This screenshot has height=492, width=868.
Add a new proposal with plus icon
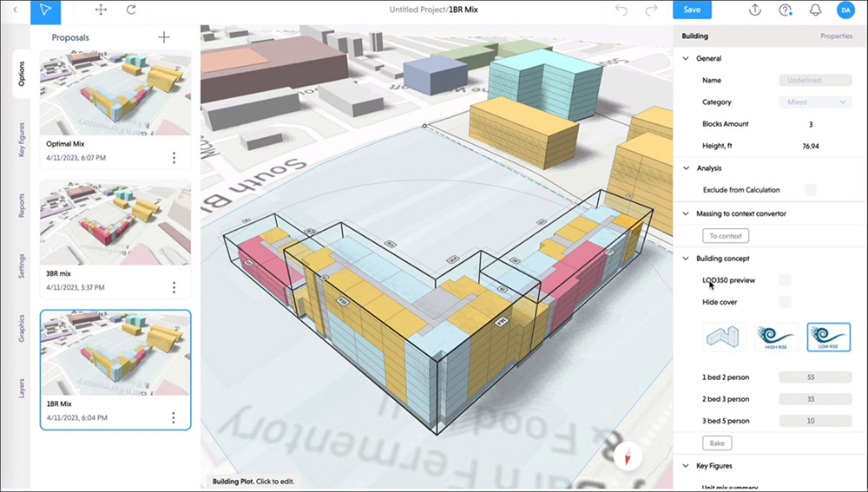coord(164,37)
